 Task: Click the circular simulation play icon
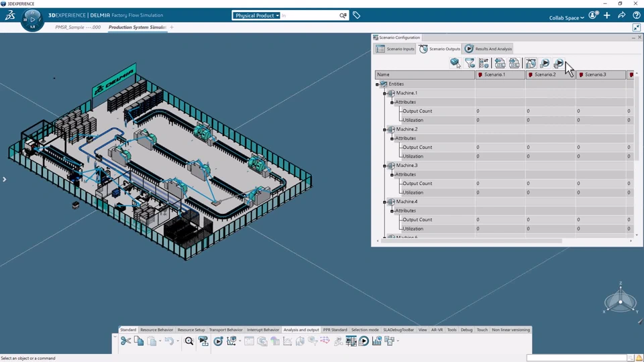click(218, 341)
